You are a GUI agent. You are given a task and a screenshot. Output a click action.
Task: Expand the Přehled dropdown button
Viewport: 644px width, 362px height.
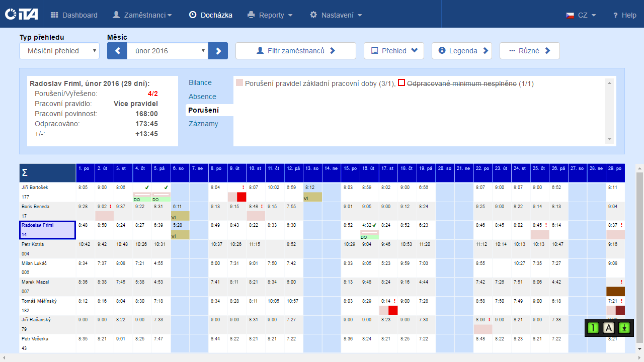coord(394,51)
